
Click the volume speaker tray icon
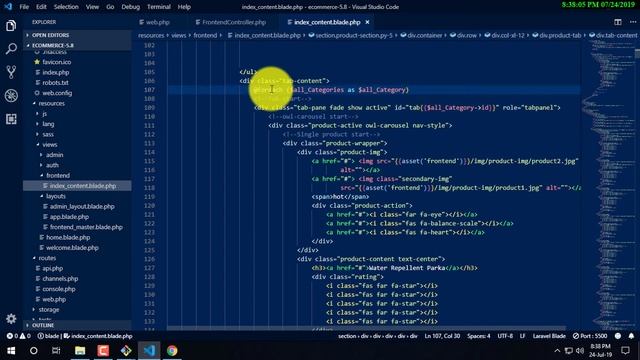[x=580, y=351]
